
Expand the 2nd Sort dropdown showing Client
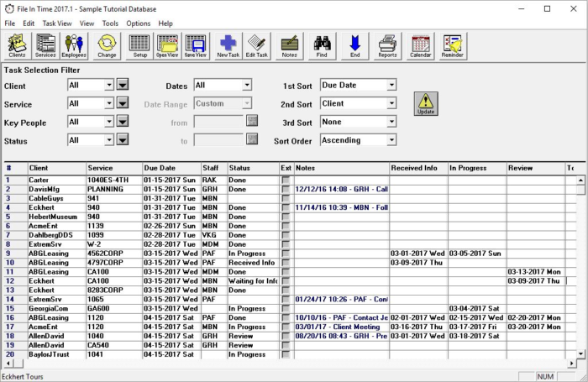point(391,103)
